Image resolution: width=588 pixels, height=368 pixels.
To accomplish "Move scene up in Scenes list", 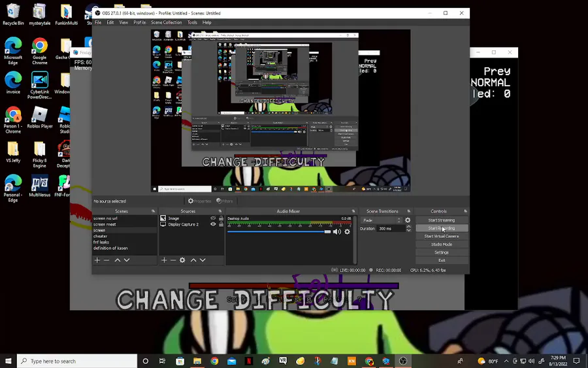I will tap(118, 260).
